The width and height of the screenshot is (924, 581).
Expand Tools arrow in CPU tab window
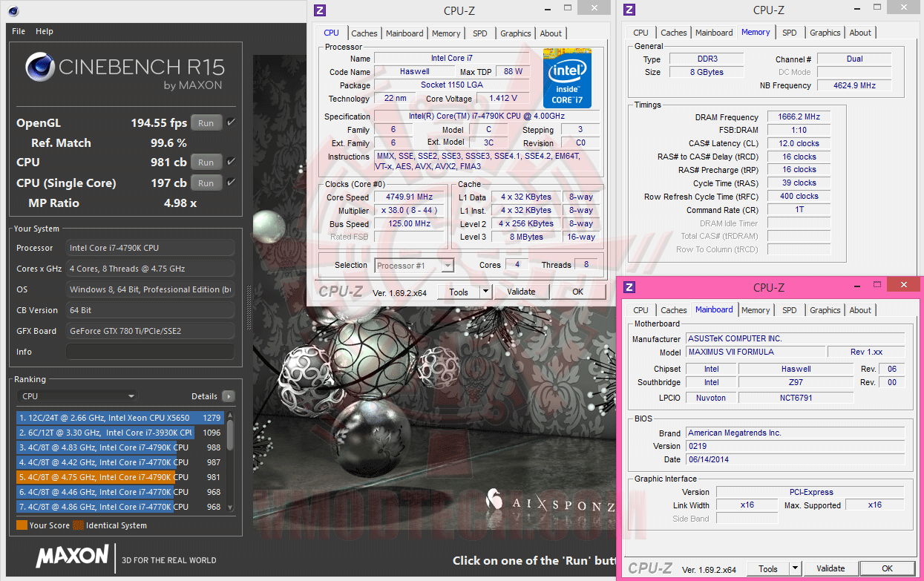pos(485,292)
